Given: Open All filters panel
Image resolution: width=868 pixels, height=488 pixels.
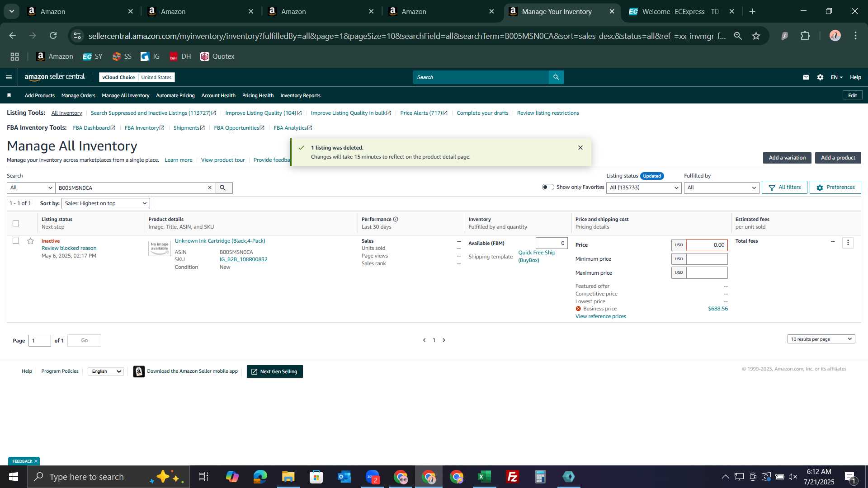Looking at the screenshot, I should [784, 187].
